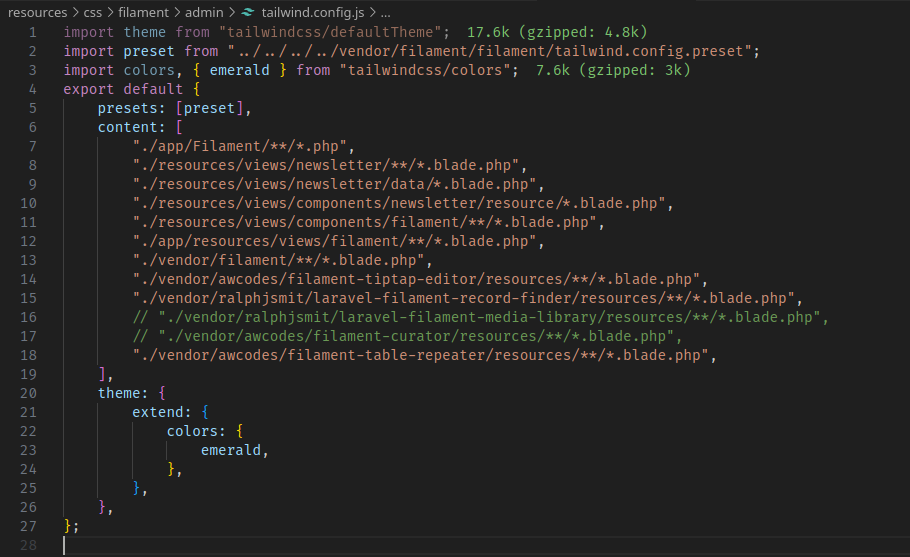Viewport: 910px width, 557px height.
Task: Click the filament-table-repeater path line
Action: point(420,356)
